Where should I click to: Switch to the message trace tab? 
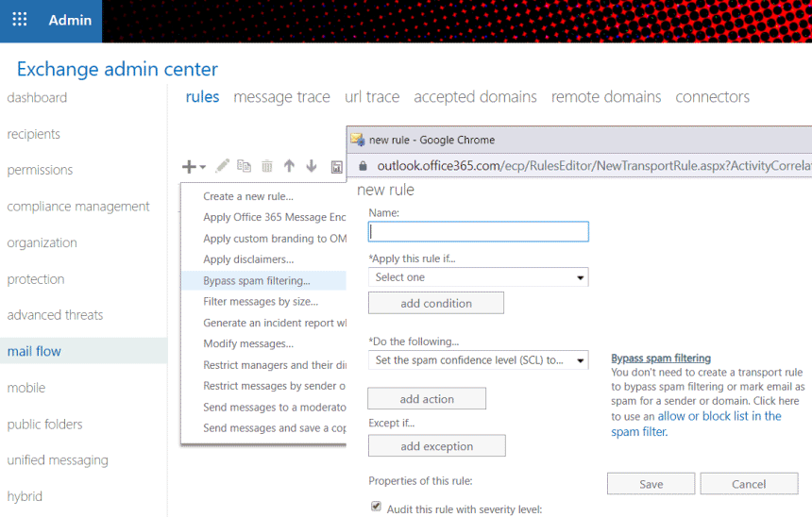[281, 97]
